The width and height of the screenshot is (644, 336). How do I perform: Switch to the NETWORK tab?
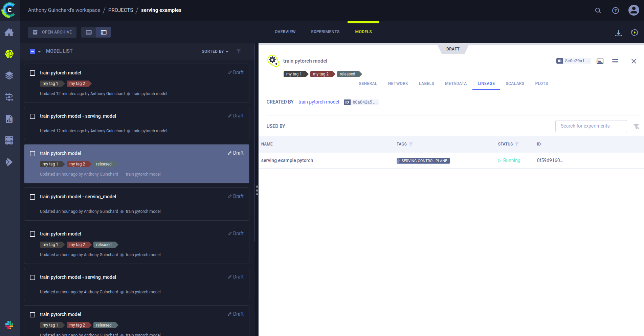[398, 84]
